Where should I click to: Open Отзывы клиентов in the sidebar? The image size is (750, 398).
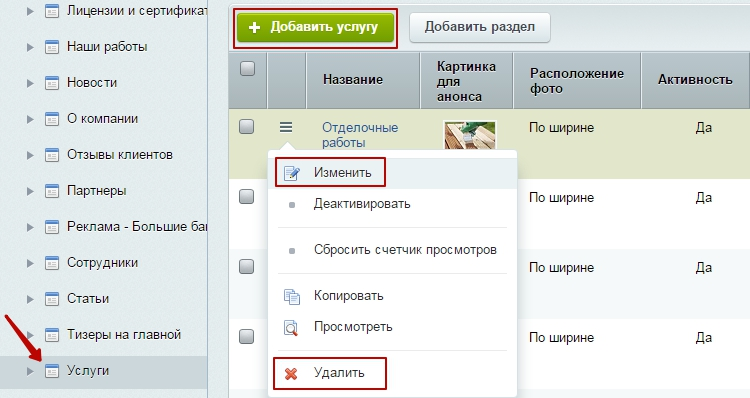[x=120, y=155]
